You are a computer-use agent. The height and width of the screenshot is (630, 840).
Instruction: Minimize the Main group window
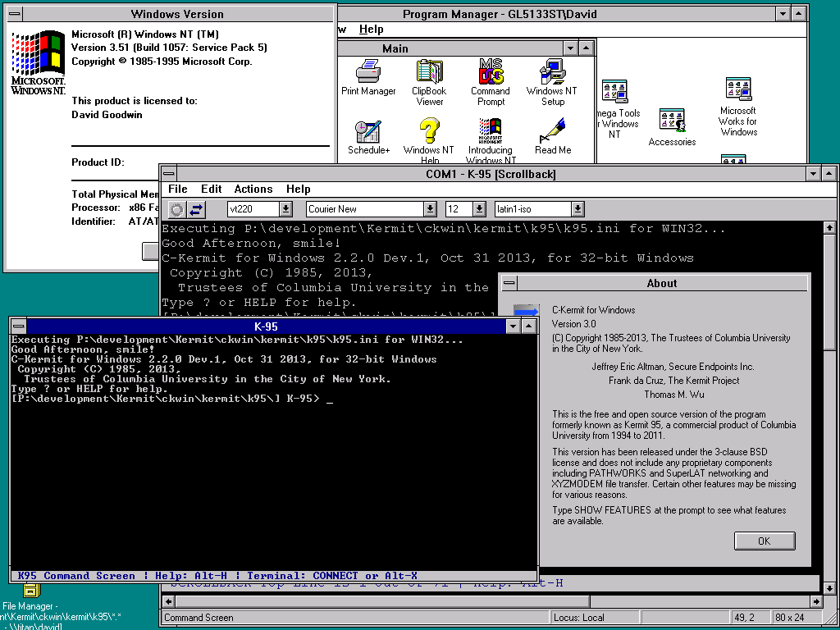(x=570, y=48)
